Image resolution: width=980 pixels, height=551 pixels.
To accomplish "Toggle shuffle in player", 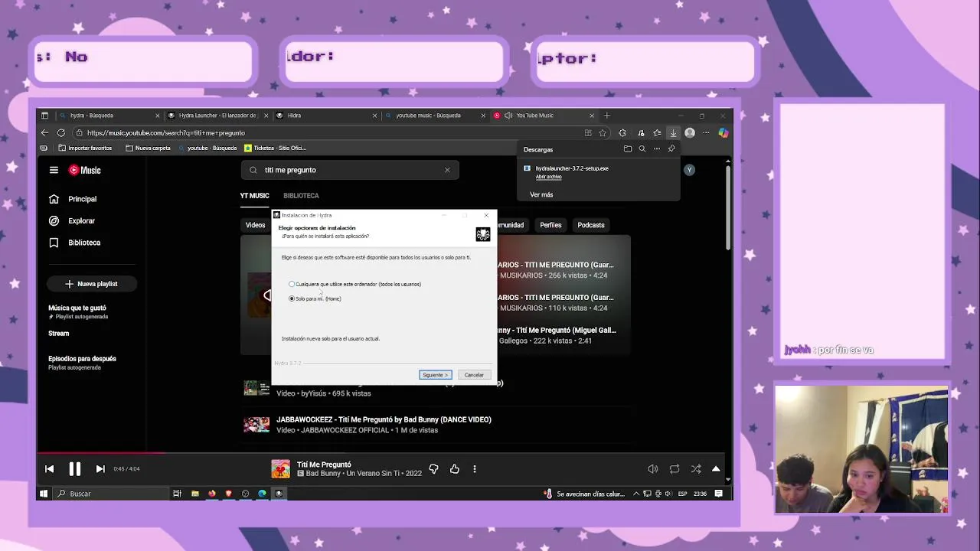I will click(696, 469).
